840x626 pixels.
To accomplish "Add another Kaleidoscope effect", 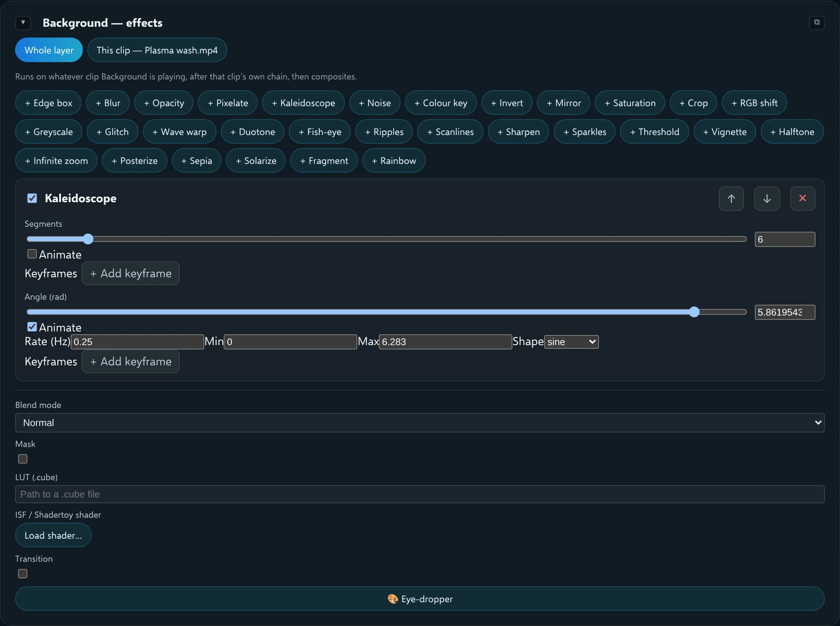I will coord(303,103).
